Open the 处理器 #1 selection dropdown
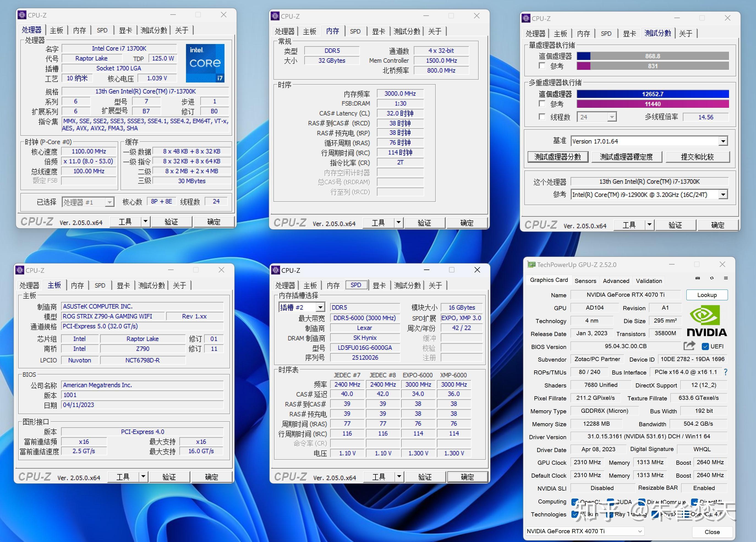 [88, 202]
